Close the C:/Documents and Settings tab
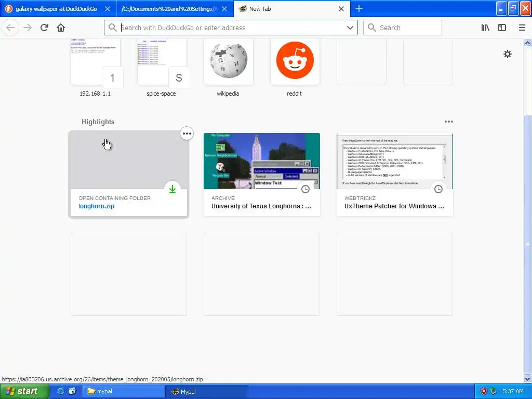The image size is (532, 399). [x=224, y=9]
